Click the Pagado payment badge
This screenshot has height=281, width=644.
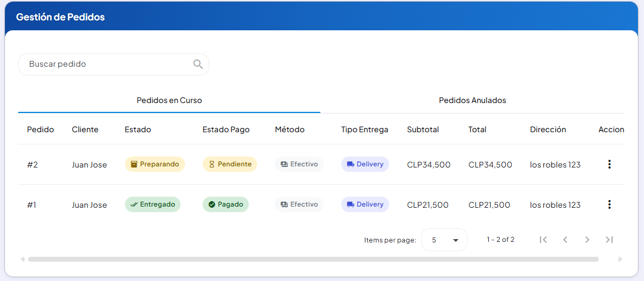(226, 204)
